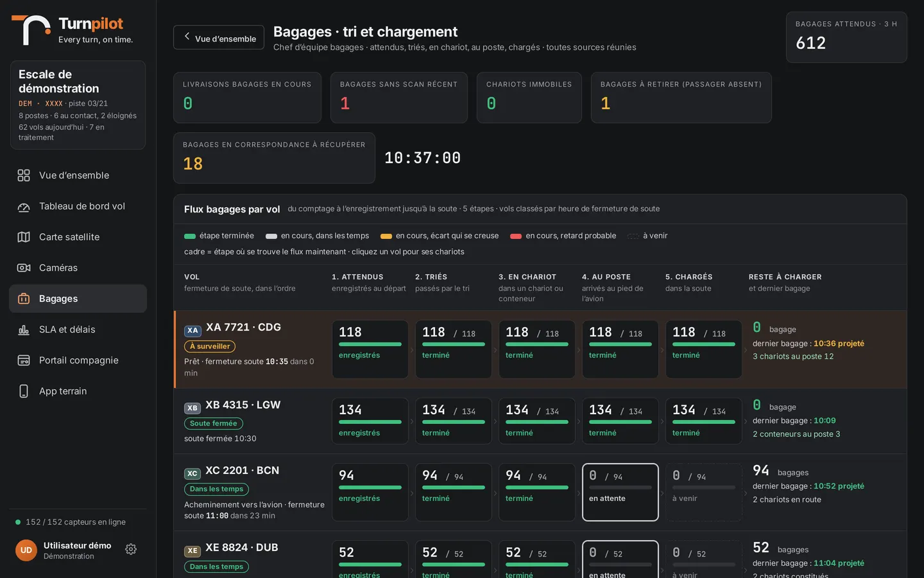Click red retard probable legend swatch

pyautogui.click(x=516, y=236)
